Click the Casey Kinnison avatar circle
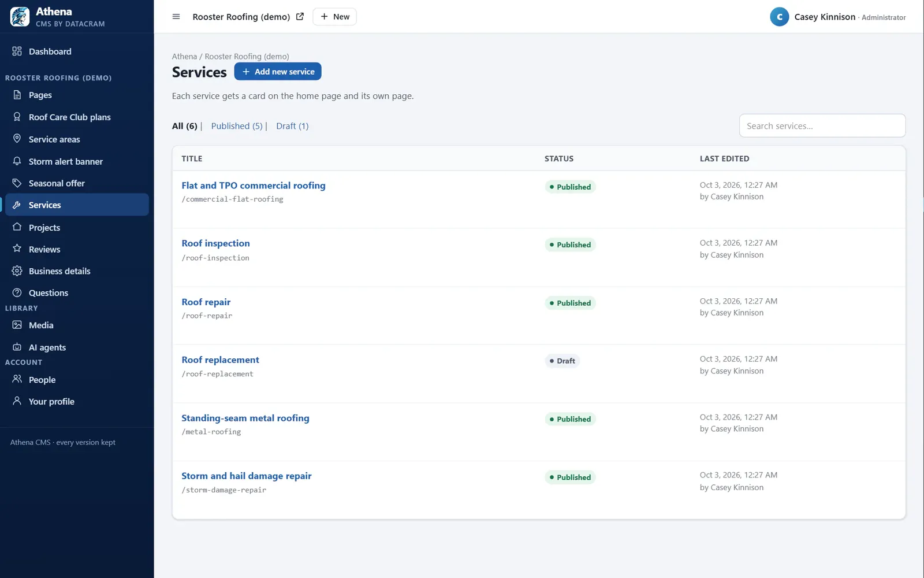Screen dimensions: 924x578 click(779, 17)
